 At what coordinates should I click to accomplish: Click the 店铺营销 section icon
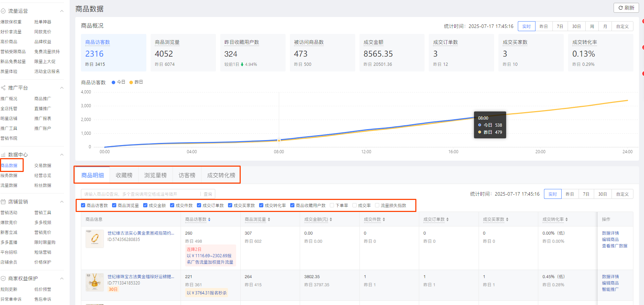point(3,202)
